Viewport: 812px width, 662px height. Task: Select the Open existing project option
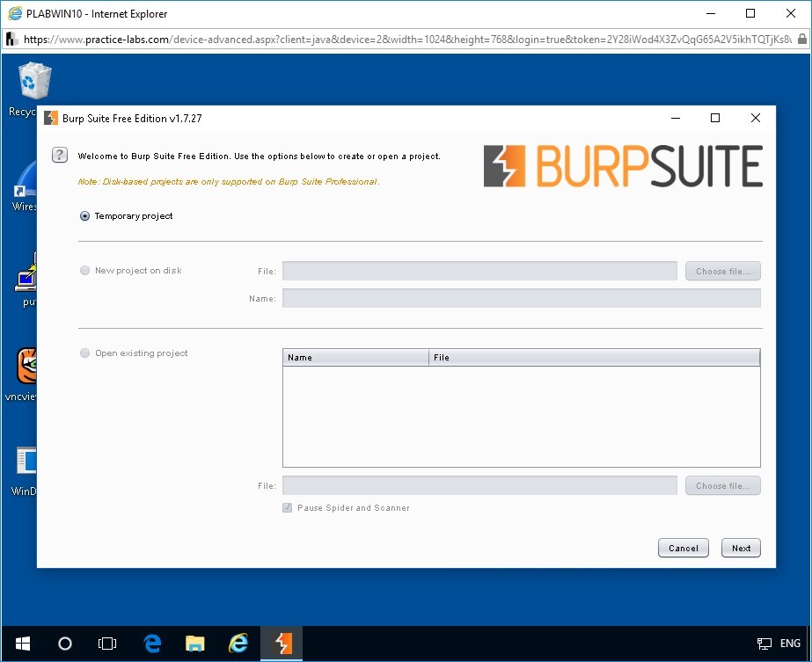coord(85,353)
